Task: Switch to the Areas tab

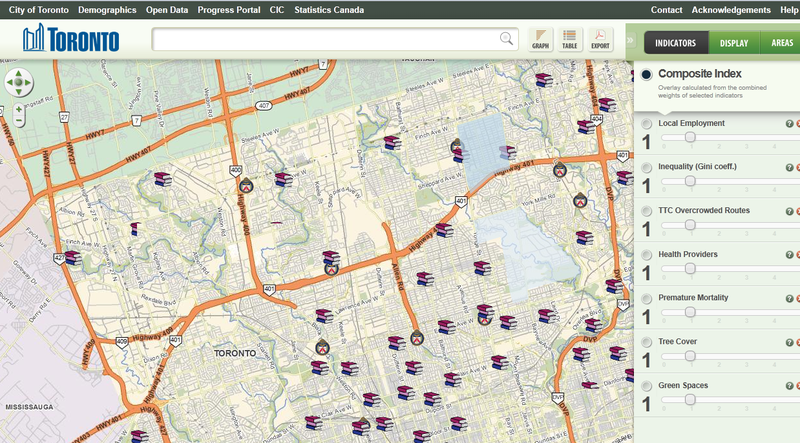Action: click(x=780, y=42)
